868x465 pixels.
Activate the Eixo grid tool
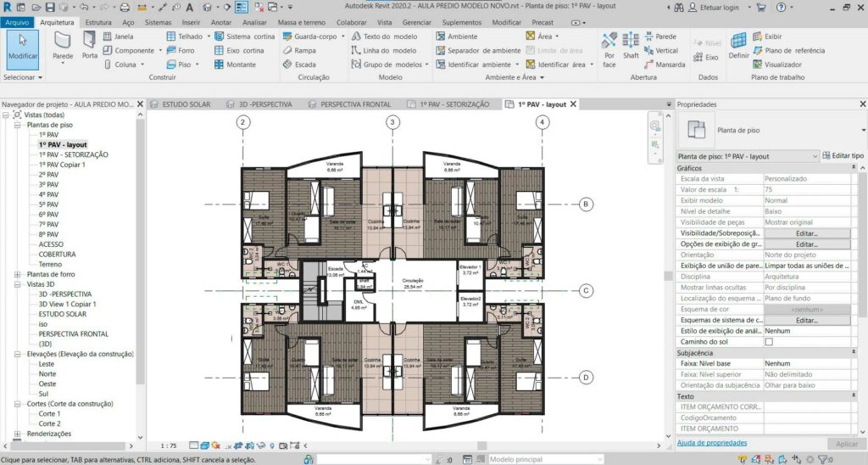pos(706,57)
